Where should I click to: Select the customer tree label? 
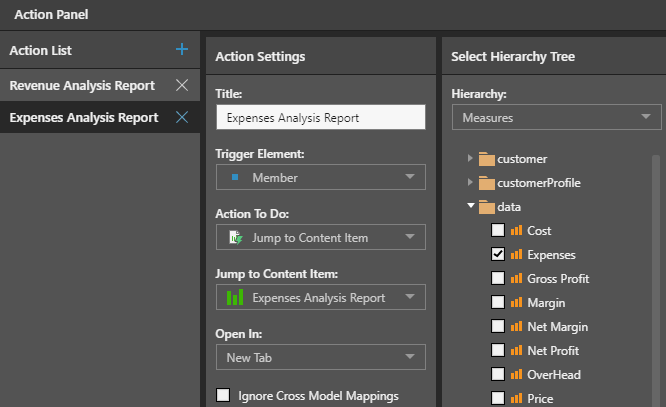pyautogui.click(x=522, y=159)
